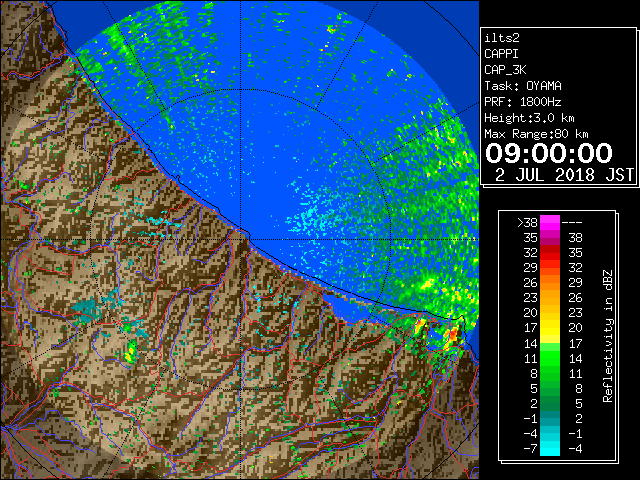Pick the cyan -7 dBZ color band
This screenshot has height=480, width=640.
click(550, 449)
